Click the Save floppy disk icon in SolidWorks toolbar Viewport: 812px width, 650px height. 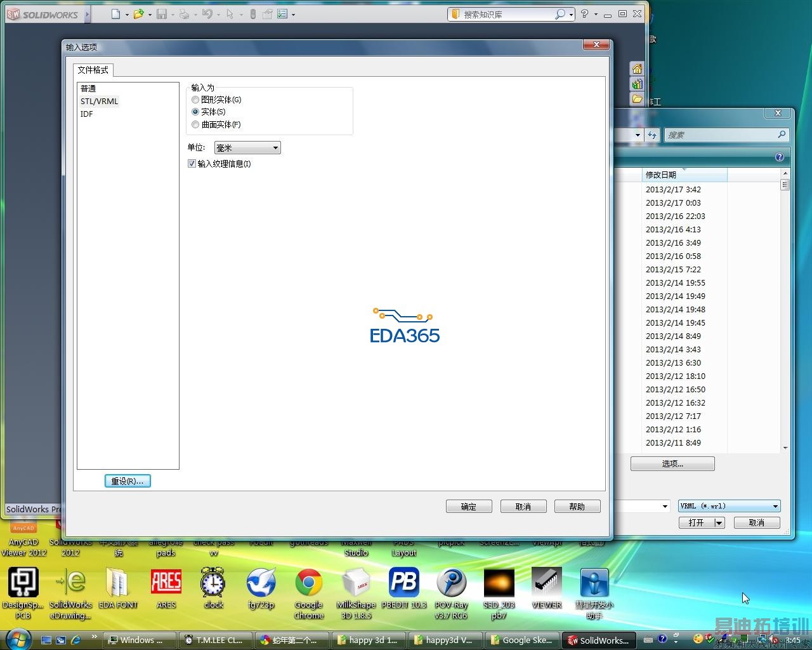point(162,14)
